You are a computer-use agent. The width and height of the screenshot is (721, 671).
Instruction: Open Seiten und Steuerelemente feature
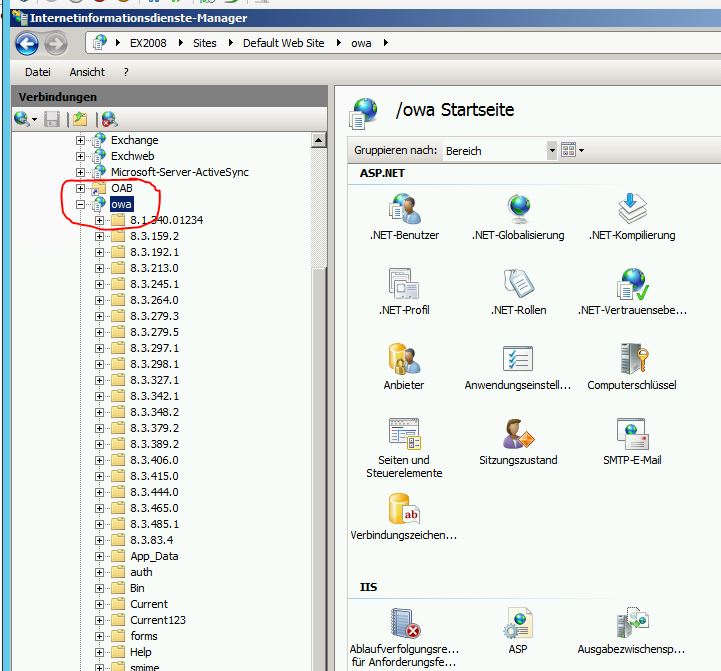pyautogui.click(x=404, y=447)
